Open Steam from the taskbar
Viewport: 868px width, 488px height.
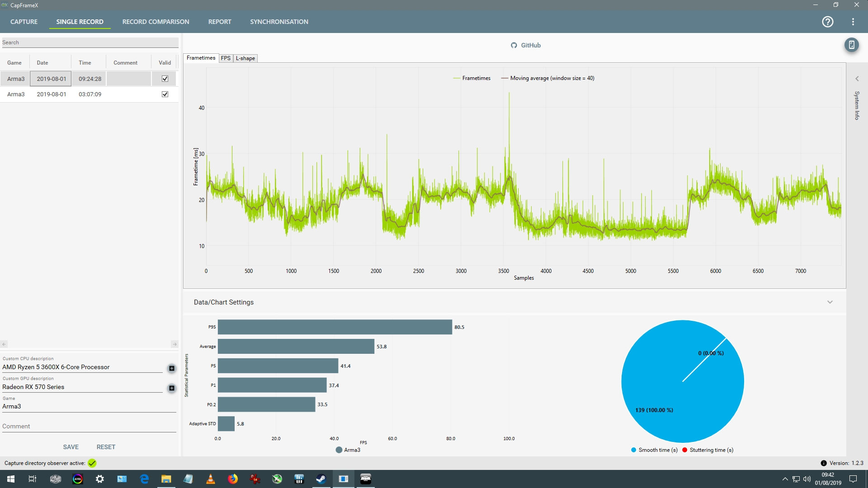(x=321, y=479)
